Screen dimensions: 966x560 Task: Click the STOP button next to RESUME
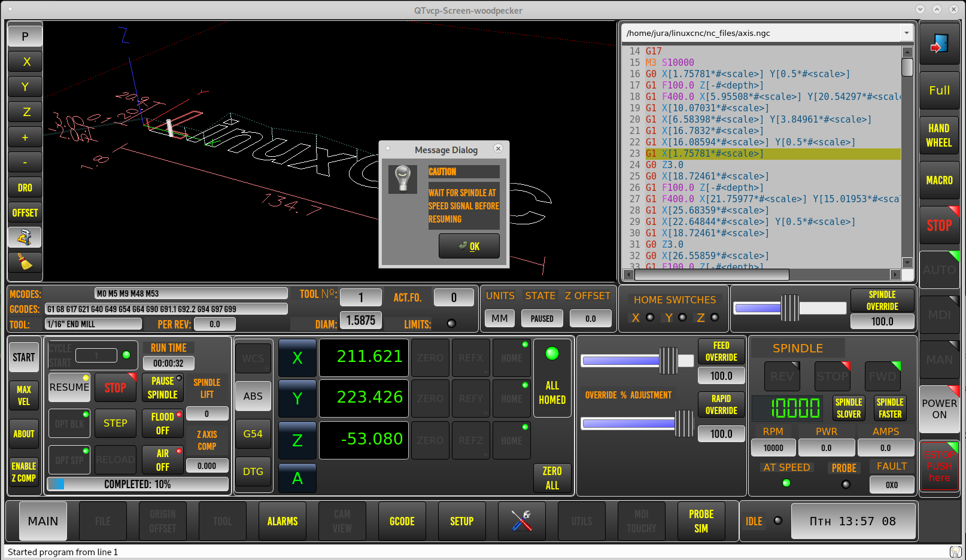pos(116,387)
